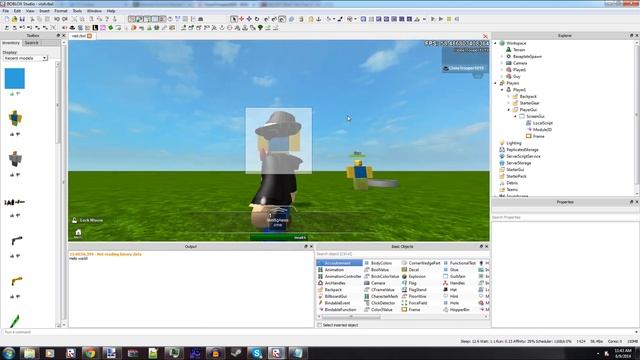The width and height of the screenshot is (640, 360).
Task: Select Camera in the Explorer tree
Action: pos(520,63)
